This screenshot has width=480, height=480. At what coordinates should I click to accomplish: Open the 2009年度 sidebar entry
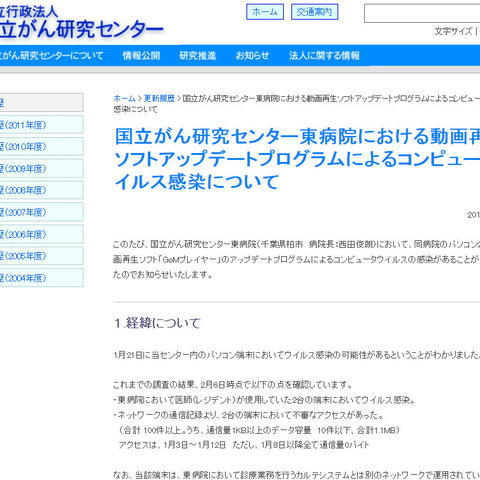point(41,168)
